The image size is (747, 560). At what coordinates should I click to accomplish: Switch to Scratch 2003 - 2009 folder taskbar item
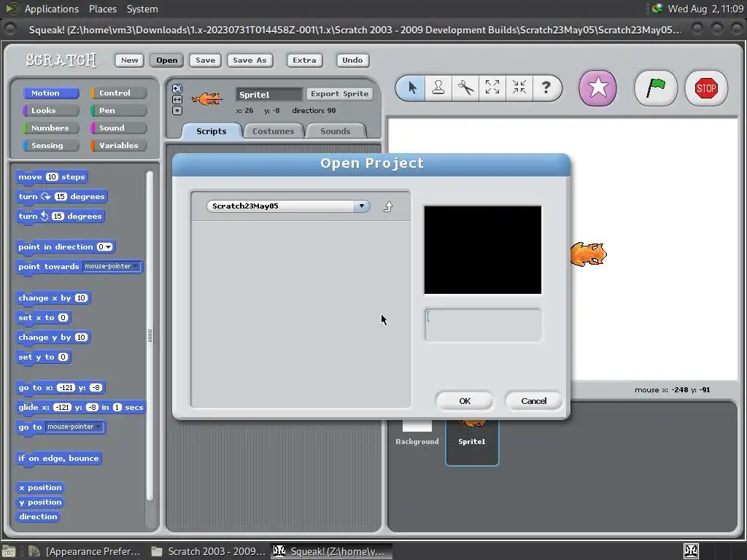coord(208,551)
